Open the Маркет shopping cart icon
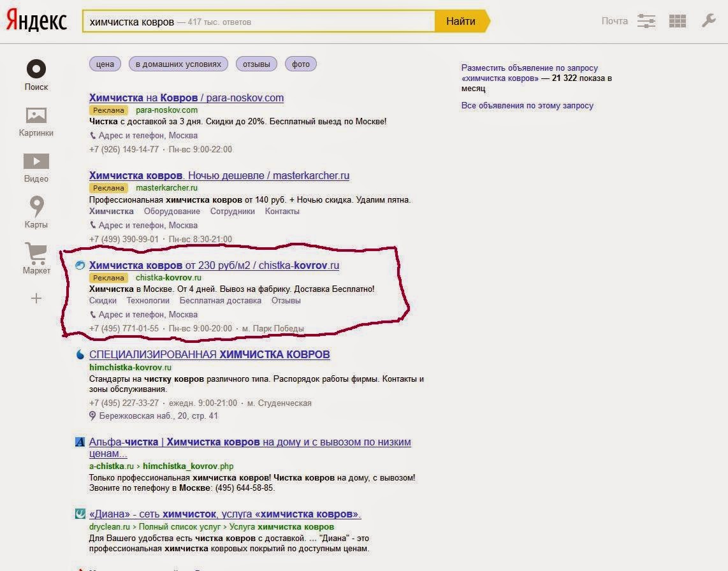 36,252
